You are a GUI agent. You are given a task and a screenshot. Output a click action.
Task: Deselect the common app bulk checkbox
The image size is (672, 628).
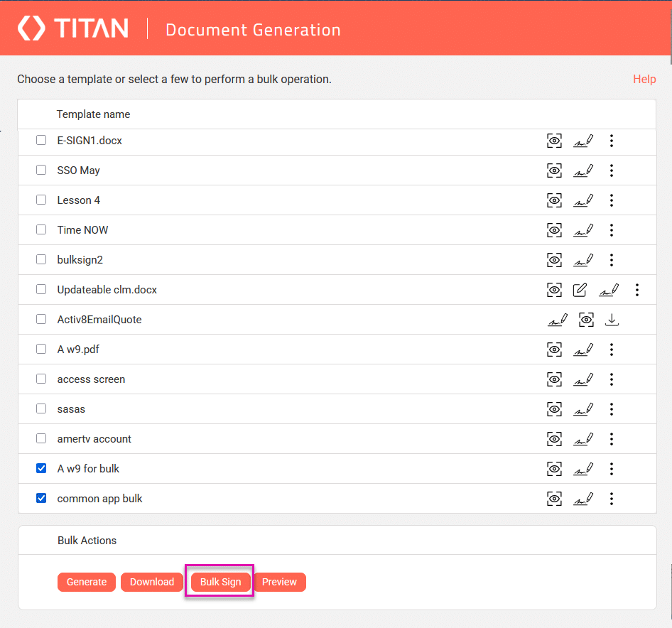coord(41,498)
